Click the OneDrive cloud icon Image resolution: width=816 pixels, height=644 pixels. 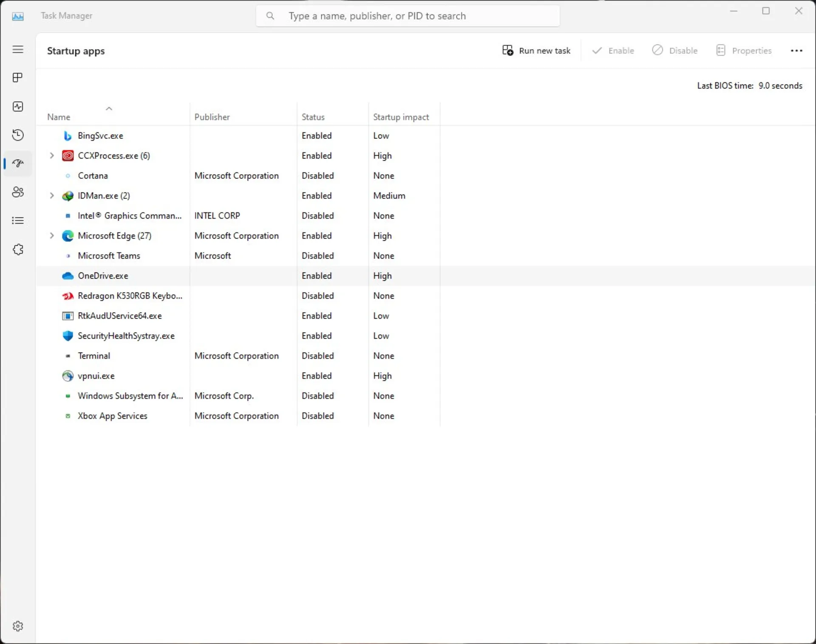(x=68, y=276)
